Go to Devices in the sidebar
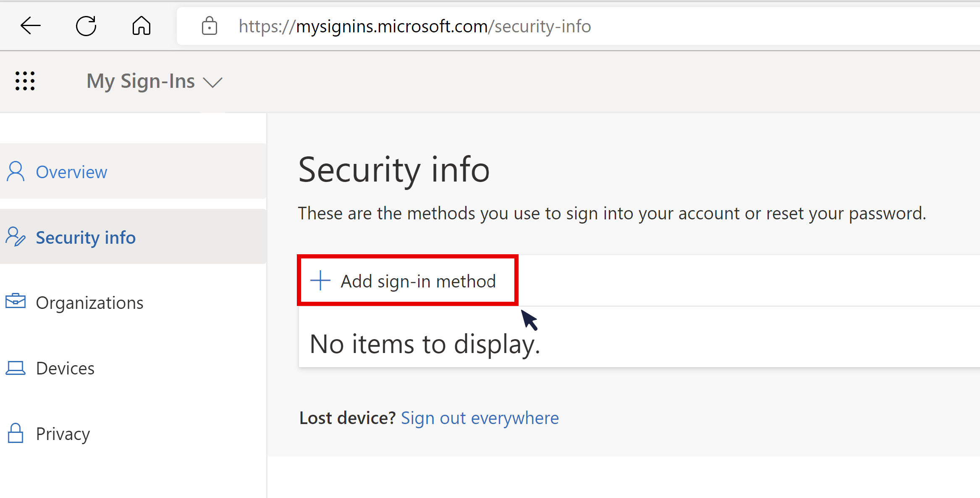 tap(133, 368)
